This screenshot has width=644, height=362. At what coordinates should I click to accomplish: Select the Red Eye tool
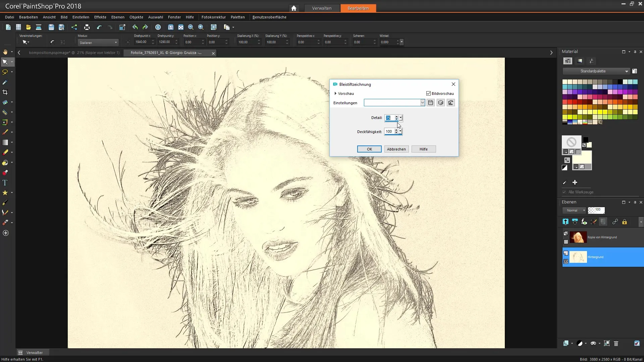coord(5,173)
